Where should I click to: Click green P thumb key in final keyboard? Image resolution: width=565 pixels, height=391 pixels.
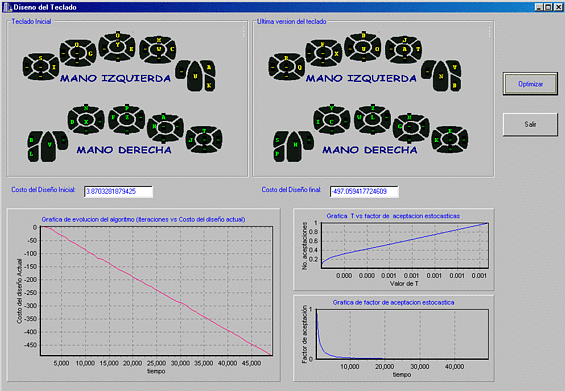[278, 154]
